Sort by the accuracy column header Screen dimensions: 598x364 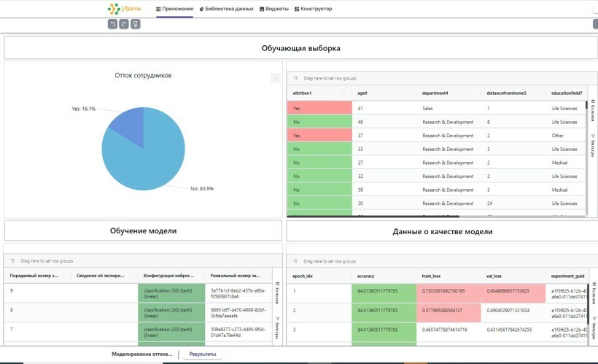tap(366, 276)
